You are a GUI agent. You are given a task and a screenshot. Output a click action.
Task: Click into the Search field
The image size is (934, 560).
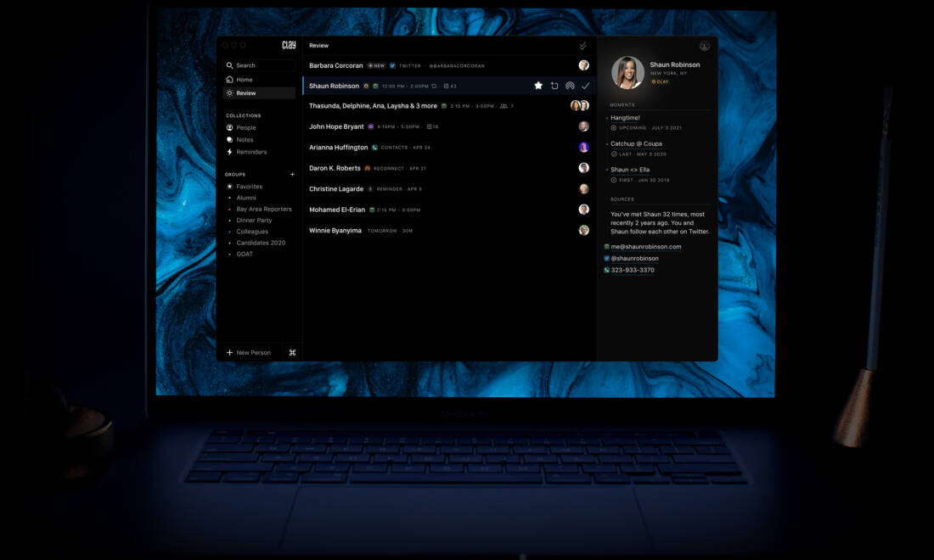[x=259, y=65]
